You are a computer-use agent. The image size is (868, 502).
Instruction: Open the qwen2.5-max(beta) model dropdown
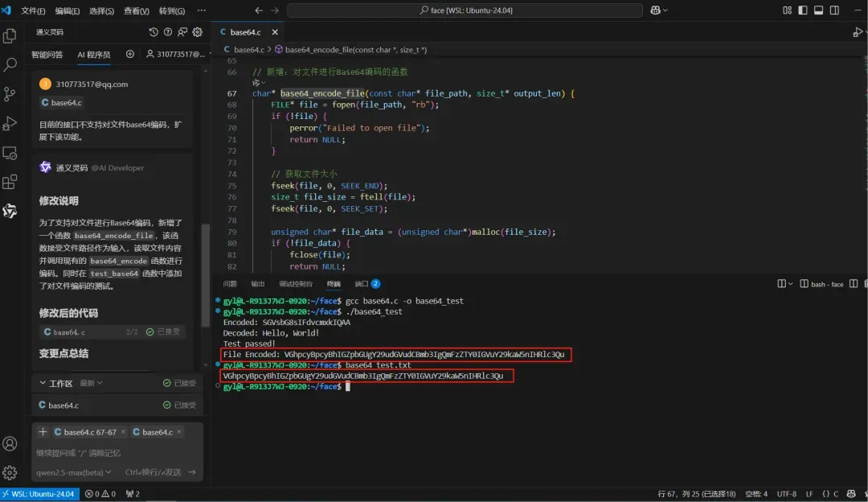tap(72, 472)
